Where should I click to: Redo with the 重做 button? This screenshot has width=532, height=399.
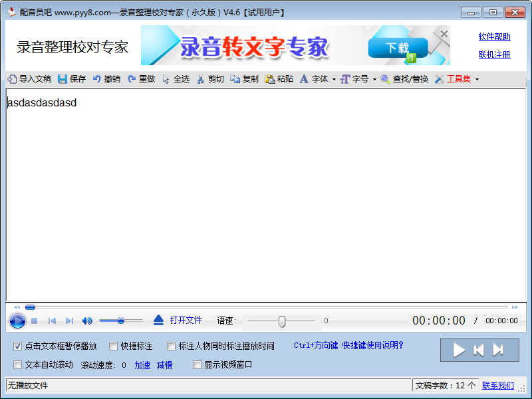tap(142, 79)
